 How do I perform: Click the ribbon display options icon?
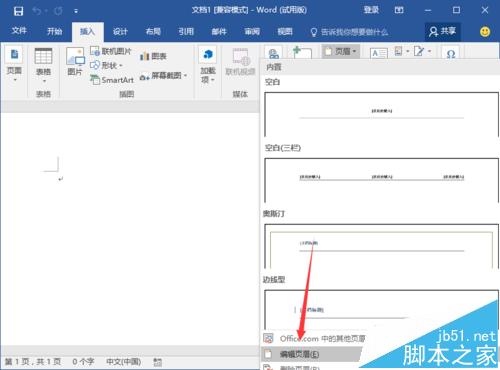pos(399,10)
